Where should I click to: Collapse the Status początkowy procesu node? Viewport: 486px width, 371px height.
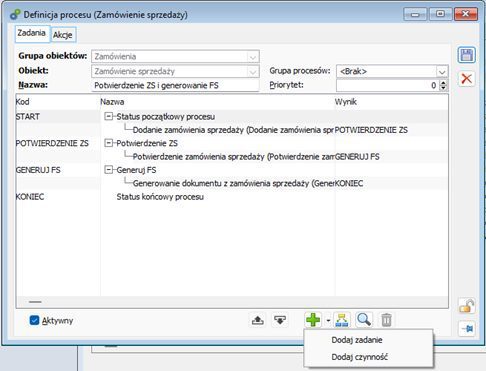(x=108, y=116)
